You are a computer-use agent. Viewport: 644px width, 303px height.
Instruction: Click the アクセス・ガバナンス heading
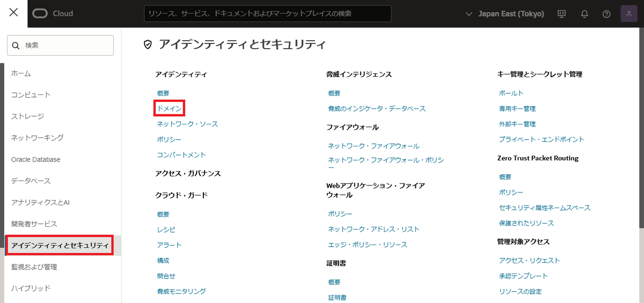tap(188, 174)
